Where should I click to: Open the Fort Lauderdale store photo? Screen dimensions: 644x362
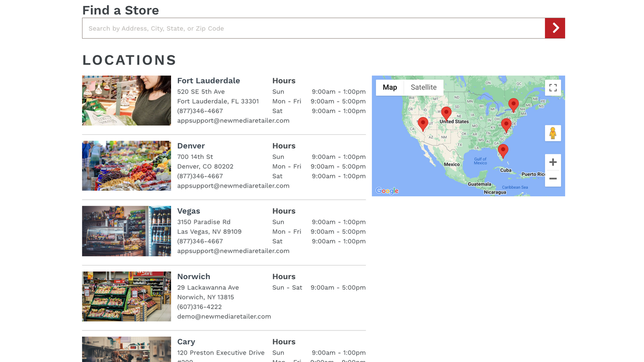(x=126, y=100)
